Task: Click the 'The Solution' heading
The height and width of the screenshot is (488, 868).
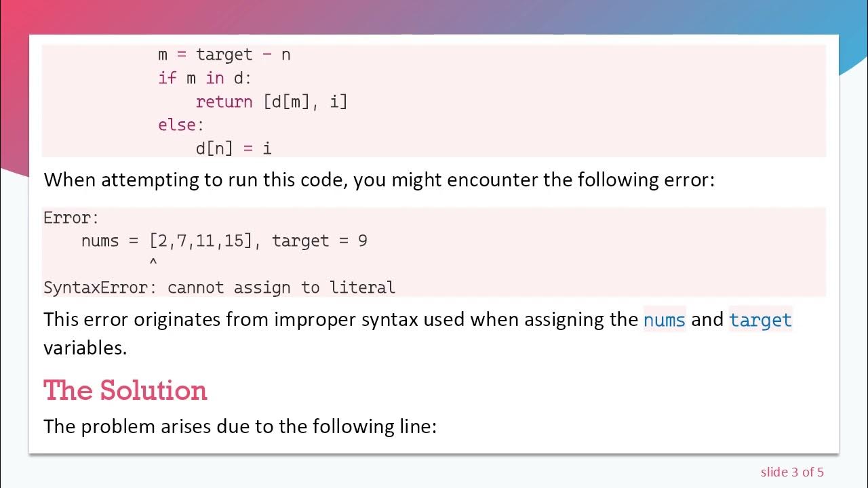Action: pos(125,390)
